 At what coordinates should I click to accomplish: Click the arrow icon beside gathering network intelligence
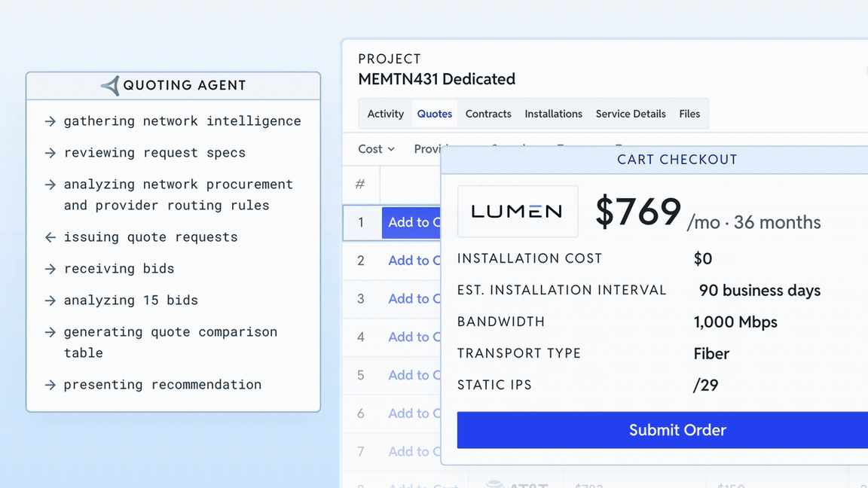point(50,121)
